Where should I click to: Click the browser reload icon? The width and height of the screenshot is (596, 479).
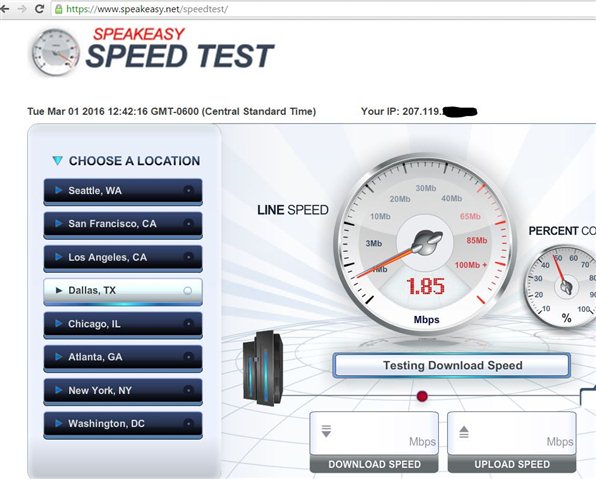click(x=40, y=9)
